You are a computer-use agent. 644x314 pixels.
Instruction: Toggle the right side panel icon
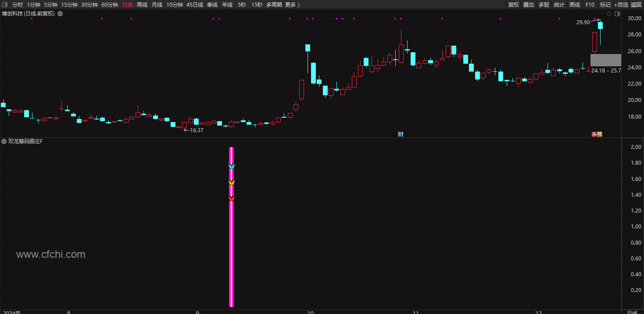click(x=617, y=14)
